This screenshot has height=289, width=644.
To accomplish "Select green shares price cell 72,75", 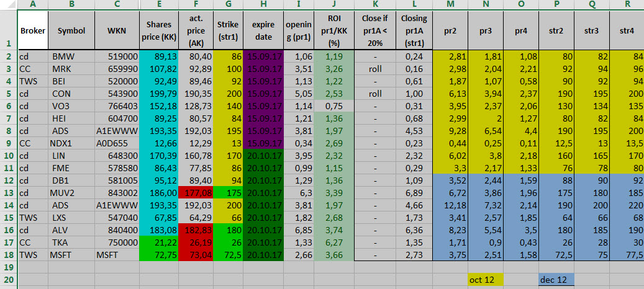I will (x=159, y=254).
